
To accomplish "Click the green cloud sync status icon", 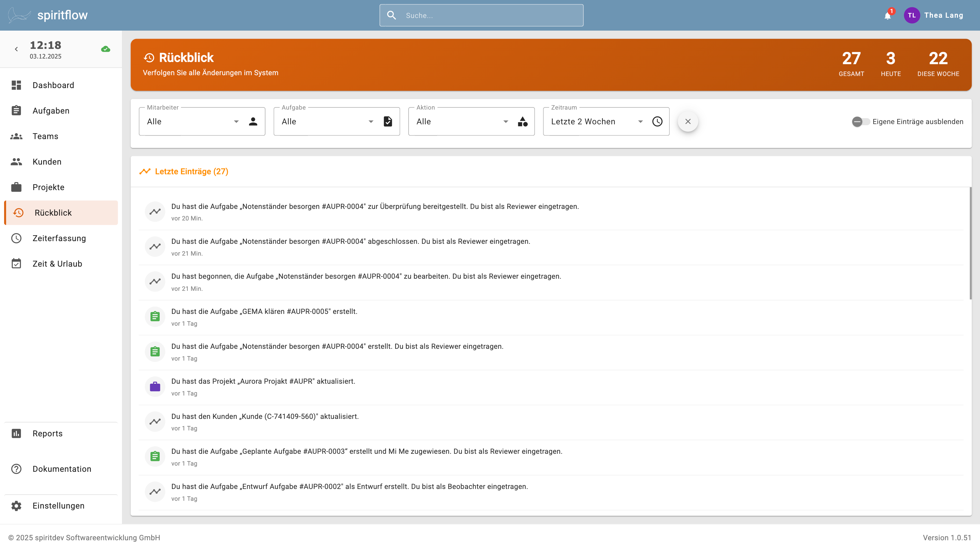I will click(x=106, y=49).
